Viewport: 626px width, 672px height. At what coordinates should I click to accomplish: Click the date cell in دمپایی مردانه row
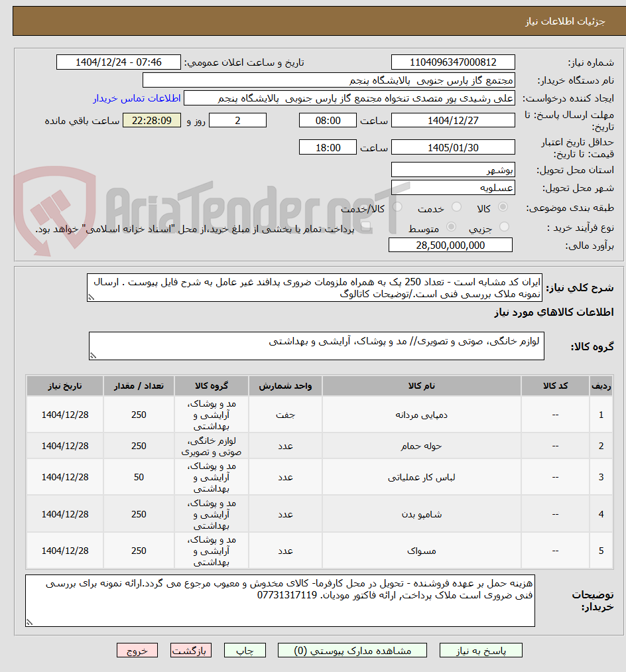[65, 415]
